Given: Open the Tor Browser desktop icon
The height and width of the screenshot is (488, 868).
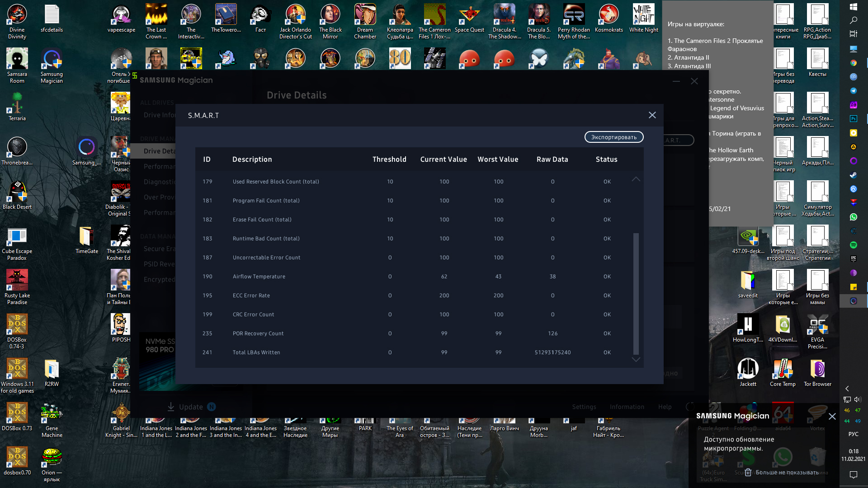Looking at the screenshot, I should click(817, 372).
